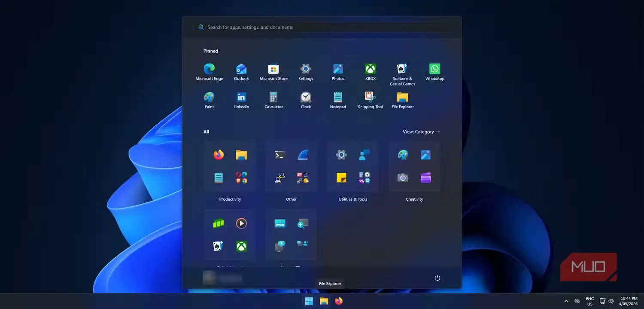
Task: Launch Sticky Notes in Utilities & Tools
Action: click(x=341, y=177)
